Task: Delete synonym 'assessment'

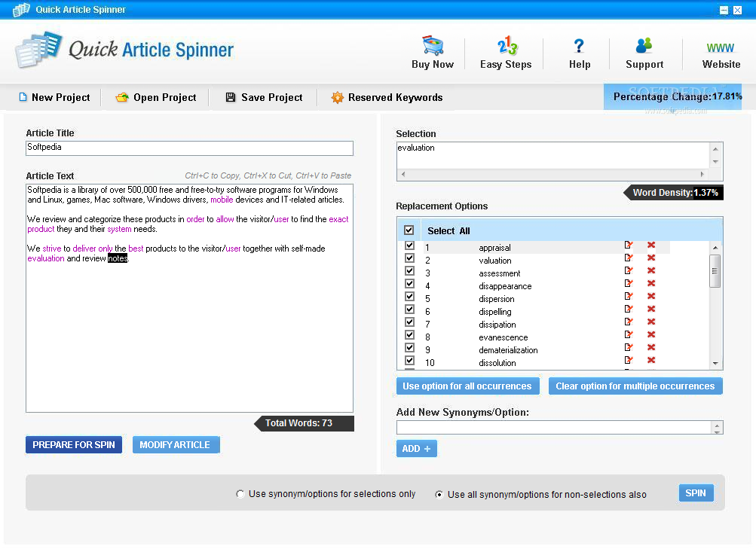Action: (x=651, y=270)
